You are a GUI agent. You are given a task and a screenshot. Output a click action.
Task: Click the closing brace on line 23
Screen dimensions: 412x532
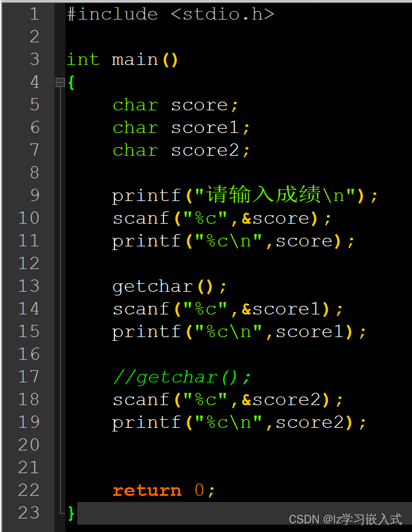(x=71, y=513)
